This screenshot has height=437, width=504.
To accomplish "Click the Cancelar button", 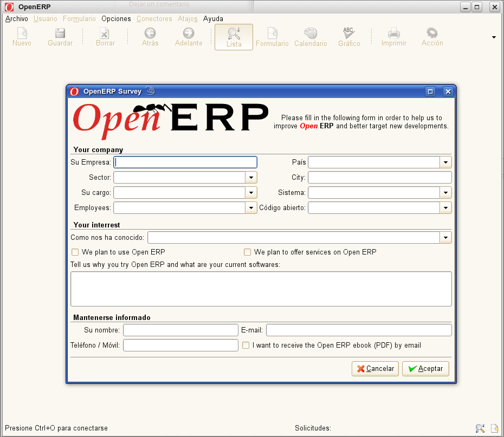I will pyautogui.click(x=375, y=369).
